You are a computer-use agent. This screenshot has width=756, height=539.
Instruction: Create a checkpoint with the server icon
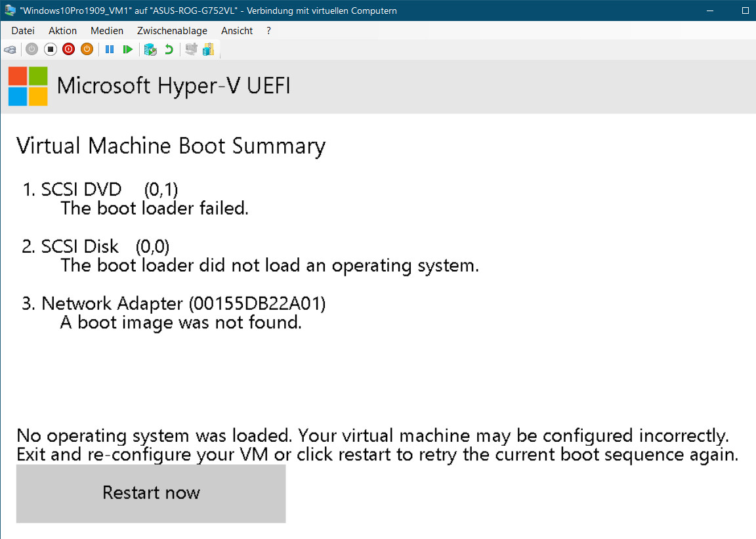(x=150, y=49)
